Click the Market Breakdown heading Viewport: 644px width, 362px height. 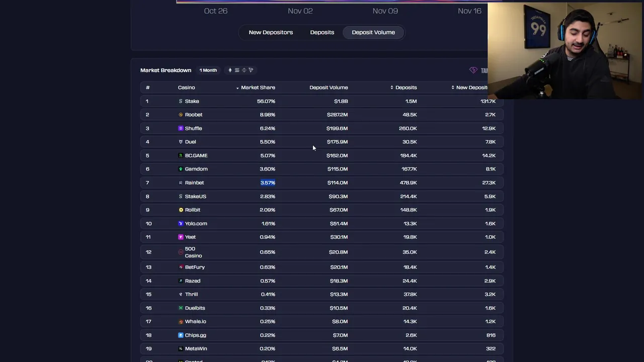tap(166, 70)
